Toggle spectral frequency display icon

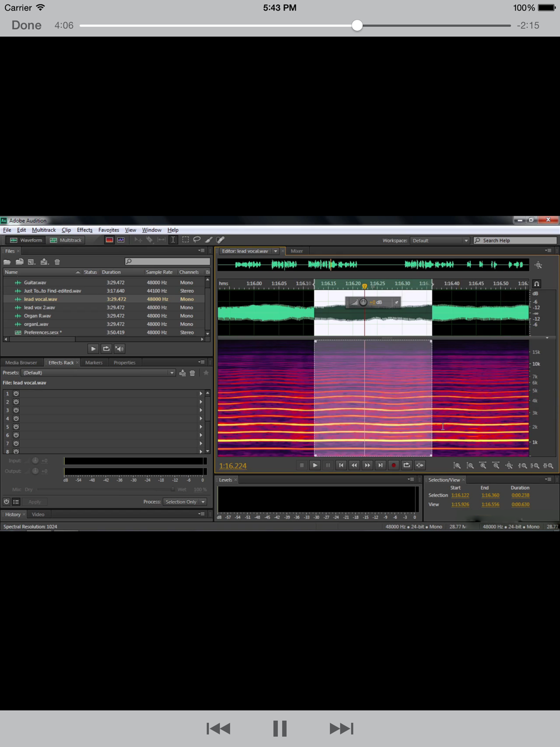(x=109, y=240)
